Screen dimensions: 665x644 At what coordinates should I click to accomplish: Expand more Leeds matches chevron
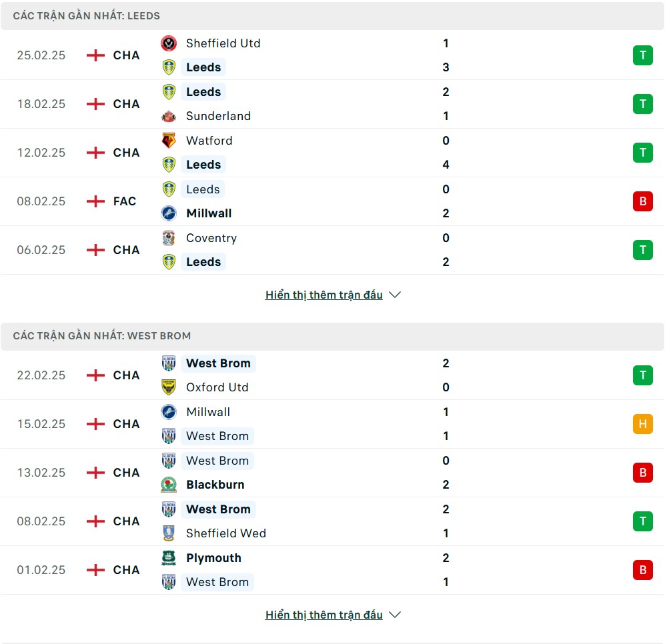tap(395, 295)
